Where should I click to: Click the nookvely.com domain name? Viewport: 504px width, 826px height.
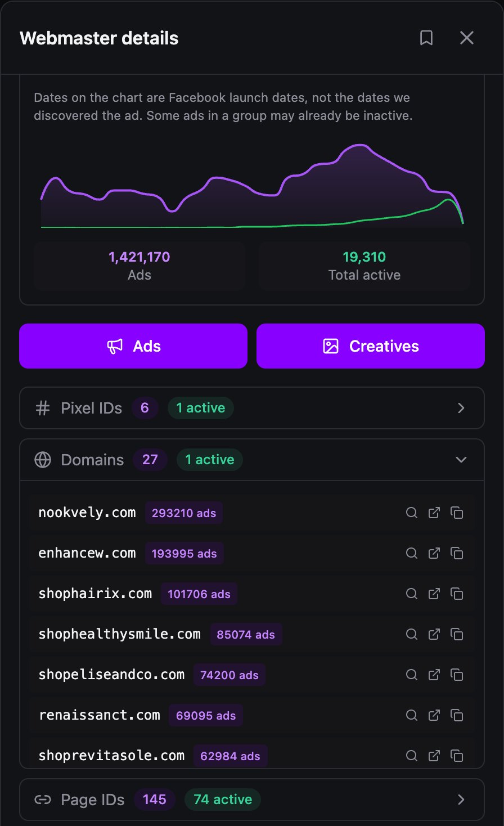pos(87,513)
